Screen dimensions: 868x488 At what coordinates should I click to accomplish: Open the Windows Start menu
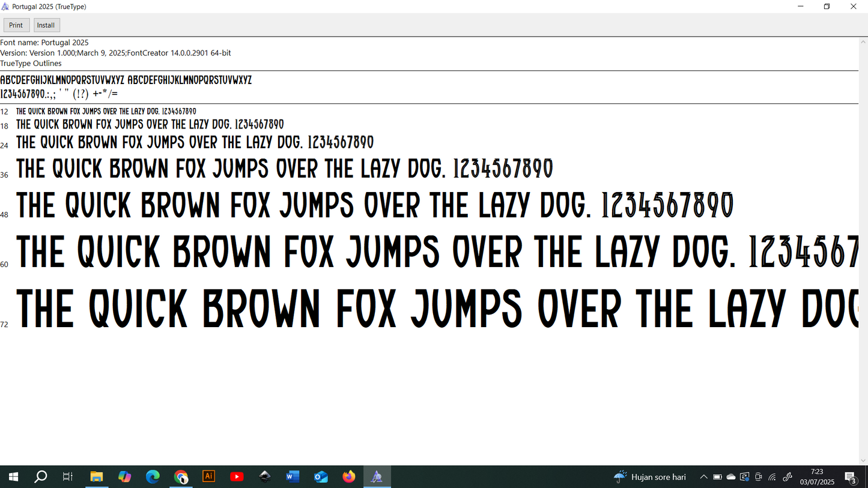(13, 477)
